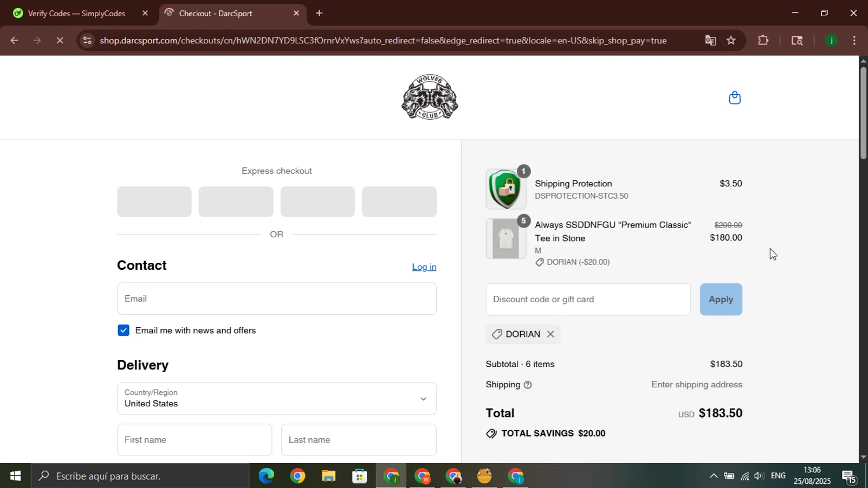Click the Premium Classic Tee thumbnail
This screenshot has width=868, height=488.
[x=506, y=239]
